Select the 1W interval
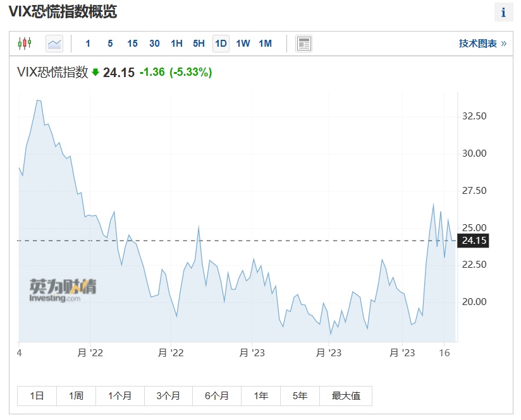This screenshot has width=521, height=420. point(243,44)
